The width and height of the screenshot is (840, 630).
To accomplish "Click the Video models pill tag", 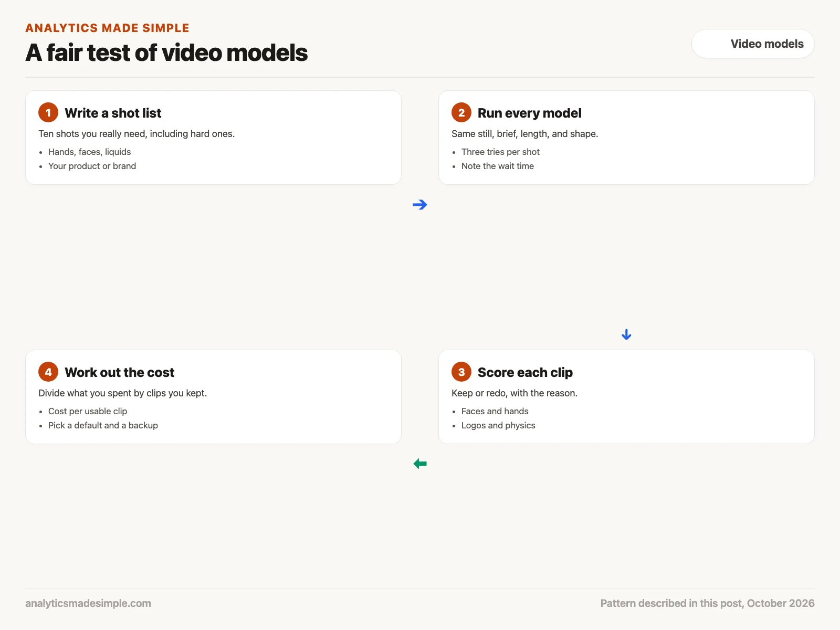I will pyautogui.click(x=753, y=44).
